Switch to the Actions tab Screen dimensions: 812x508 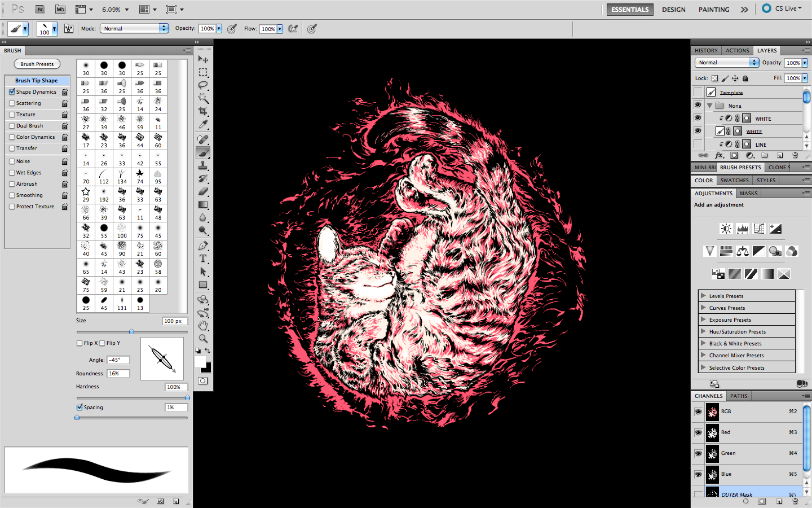click(737, 50)
